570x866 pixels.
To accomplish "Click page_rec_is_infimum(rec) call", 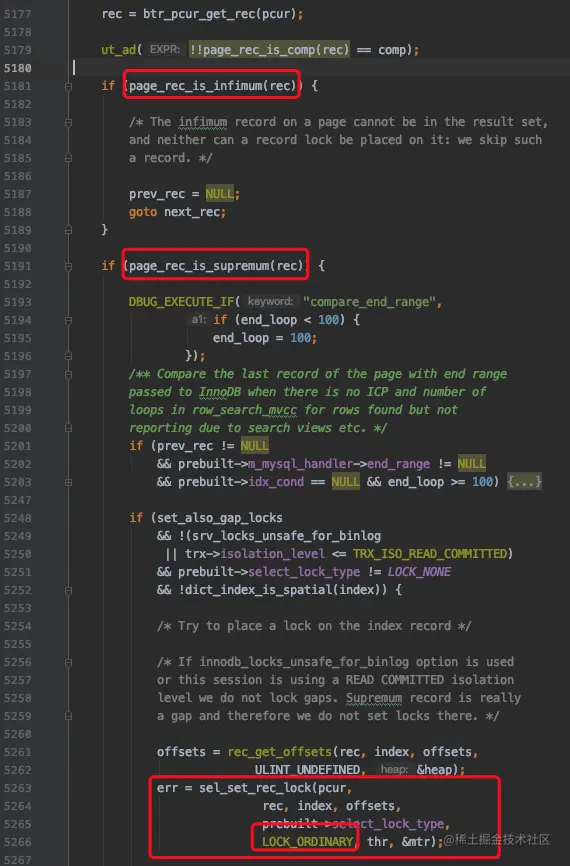I will click(x=213, y=86).
